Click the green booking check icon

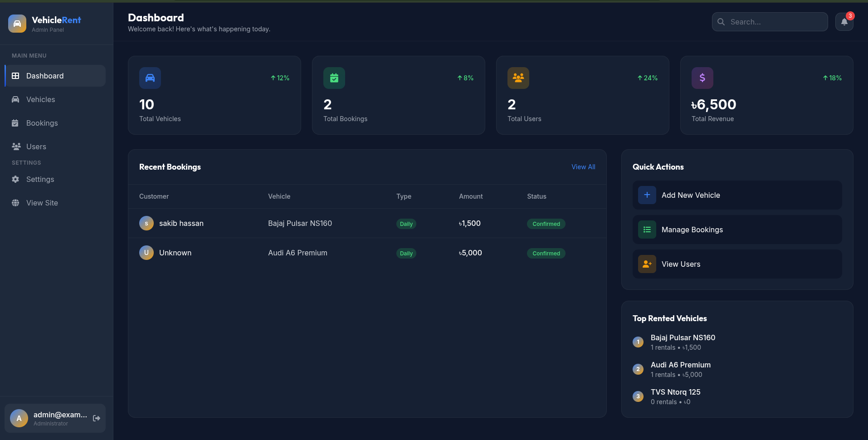(334, 78)
